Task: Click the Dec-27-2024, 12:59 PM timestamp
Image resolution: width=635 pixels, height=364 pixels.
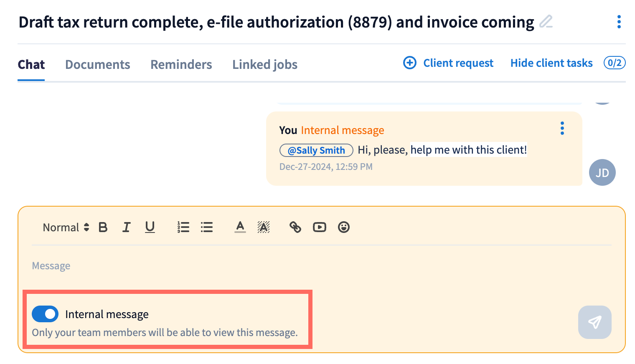Action: [326, 167]
